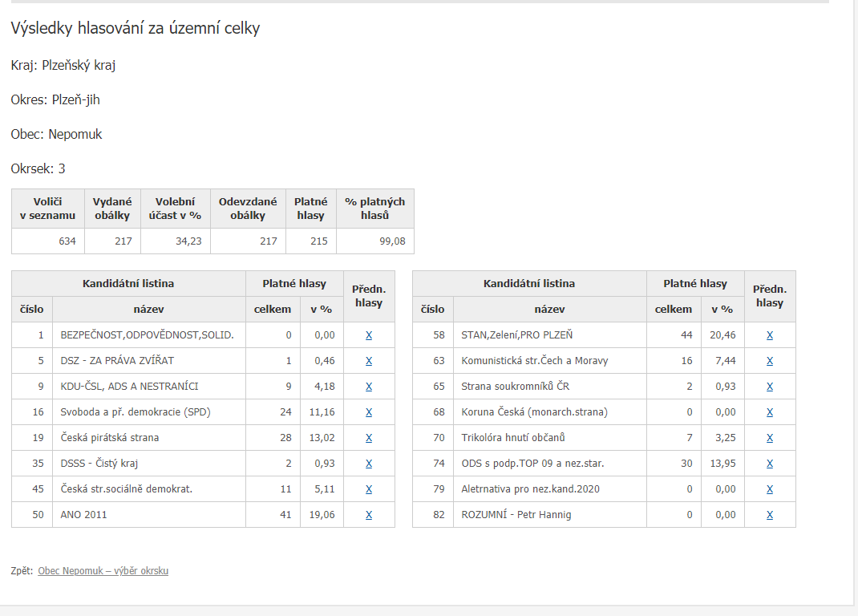Image resolution: width=858 pixels, height=616 pixels.
Task: Click the party name Svoboda a př. demokracie (SPD)
Action: [136, 412]
